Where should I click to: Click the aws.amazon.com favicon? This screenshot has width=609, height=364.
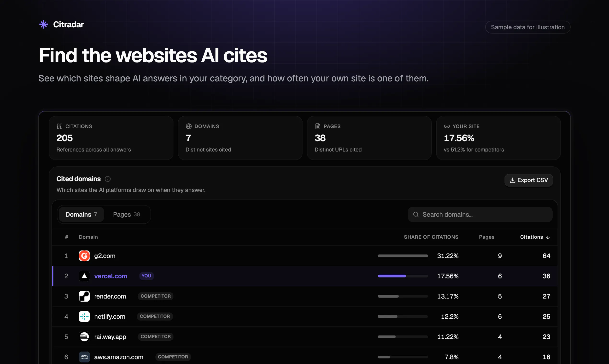pyautogui.click(x=84, y=357)
